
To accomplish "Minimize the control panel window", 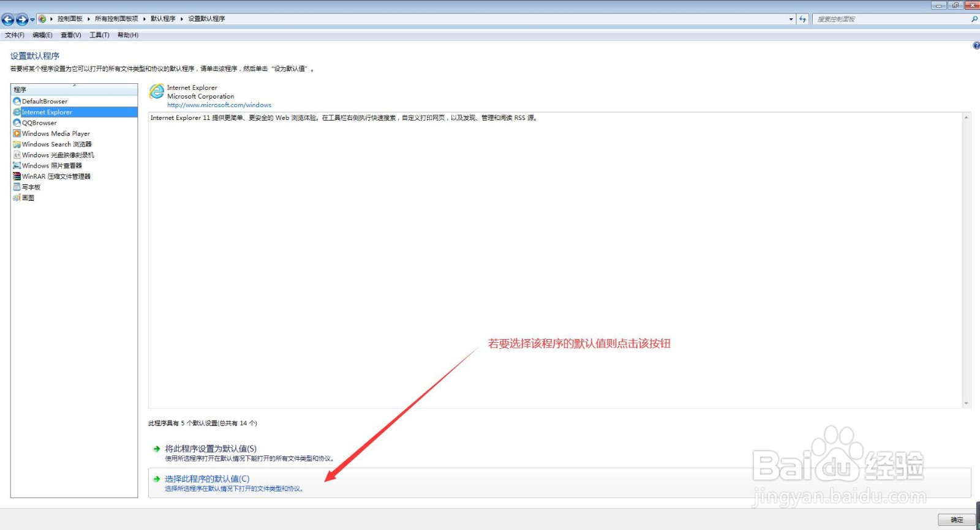I will 939,5.
